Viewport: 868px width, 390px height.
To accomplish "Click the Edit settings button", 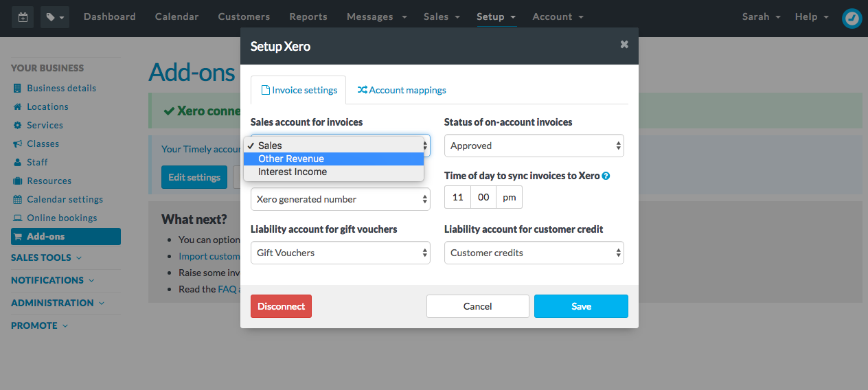I will 194,177.
